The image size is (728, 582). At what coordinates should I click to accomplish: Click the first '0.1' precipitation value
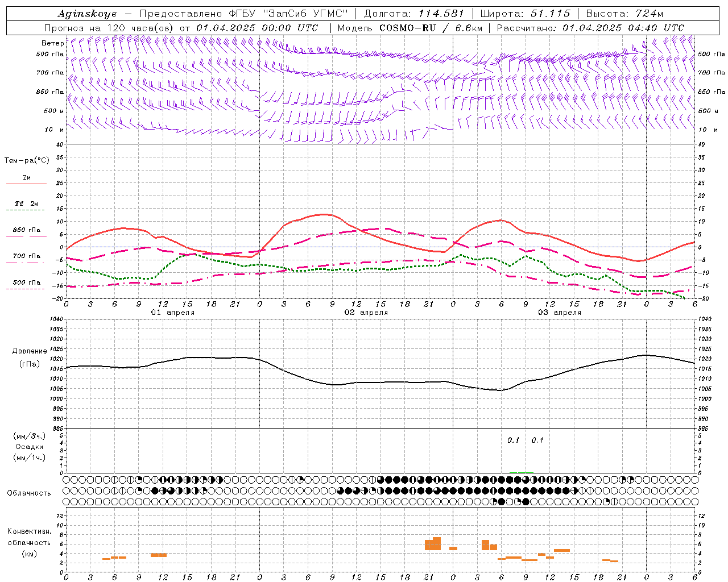[x=514, y=440]
